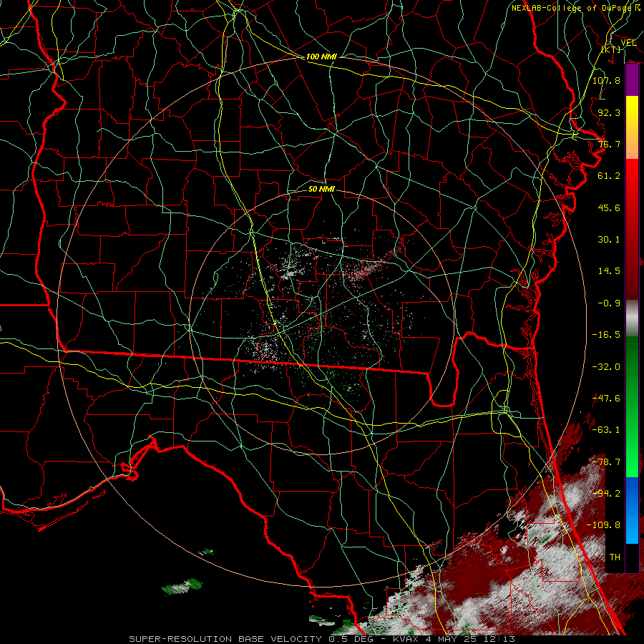Click the 100 NMI range ring label
Image resolution: width=644 pixels, height=644 pixels.
pos(321,57)
